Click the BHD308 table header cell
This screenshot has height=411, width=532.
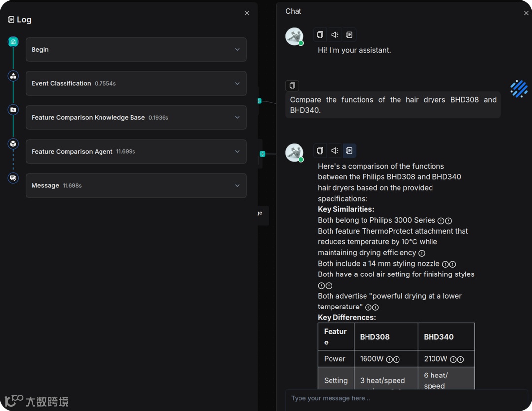386,337
